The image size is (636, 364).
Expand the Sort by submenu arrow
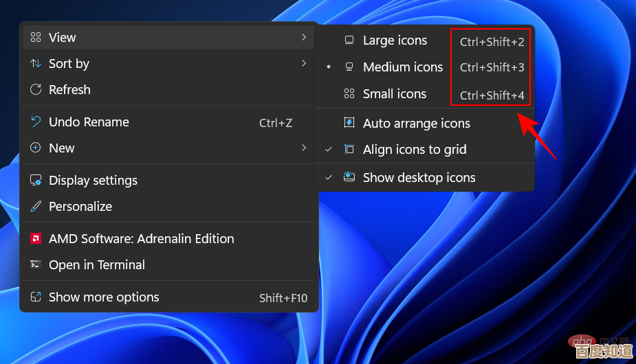303,63
